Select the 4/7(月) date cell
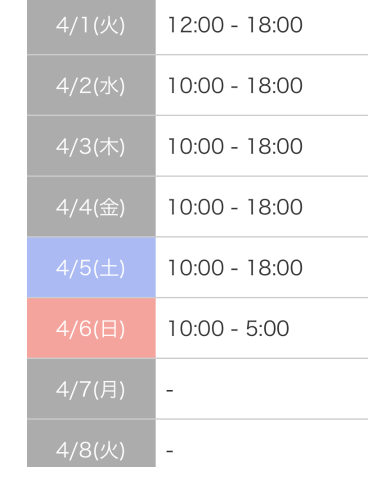The image size is (368, 480). [x=91, y=389]
